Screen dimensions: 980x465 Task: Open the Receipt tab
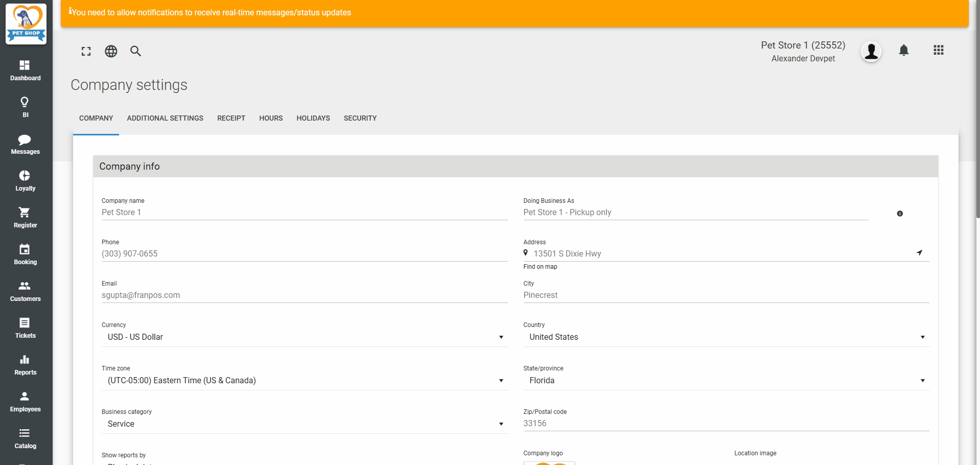231,118
